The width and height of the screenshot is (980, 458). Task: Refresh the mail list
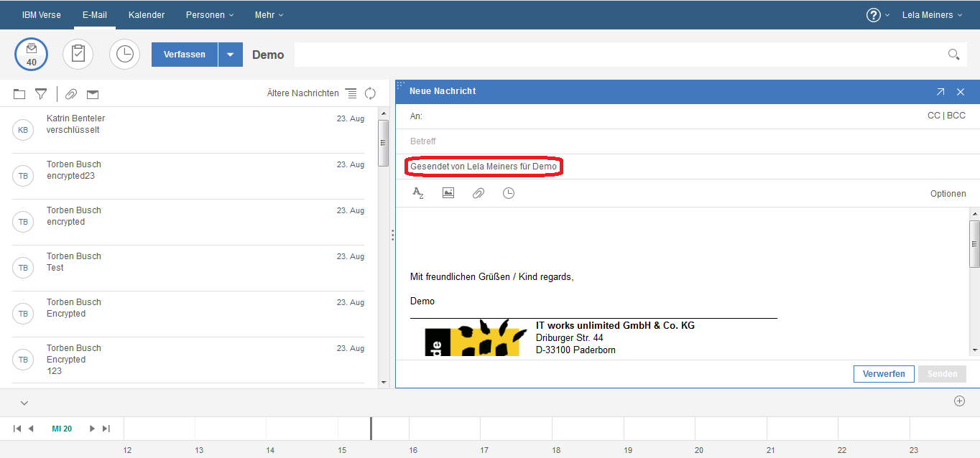370,93
